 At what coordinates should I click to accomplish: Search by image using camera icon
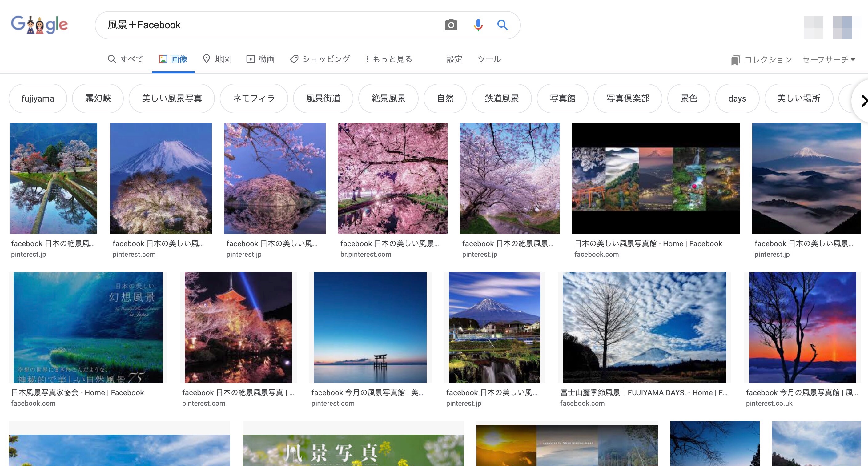click(x=451, y=25)
